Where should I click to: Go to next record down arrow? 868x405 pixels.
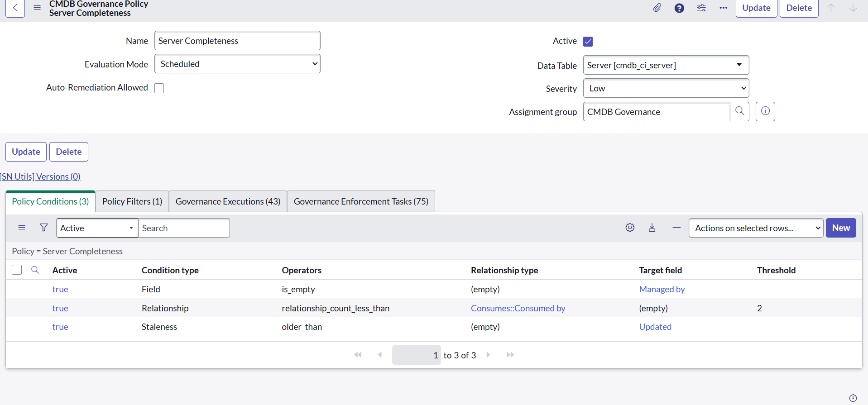(853, 8)
